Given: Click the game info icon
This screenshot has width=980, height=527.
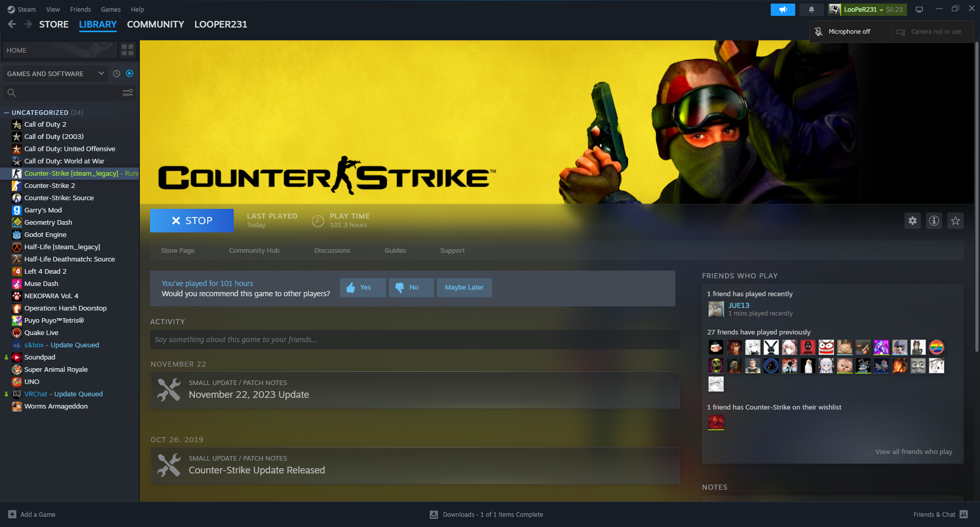Looking at the screenshot, I should click(x=934, y=221).
